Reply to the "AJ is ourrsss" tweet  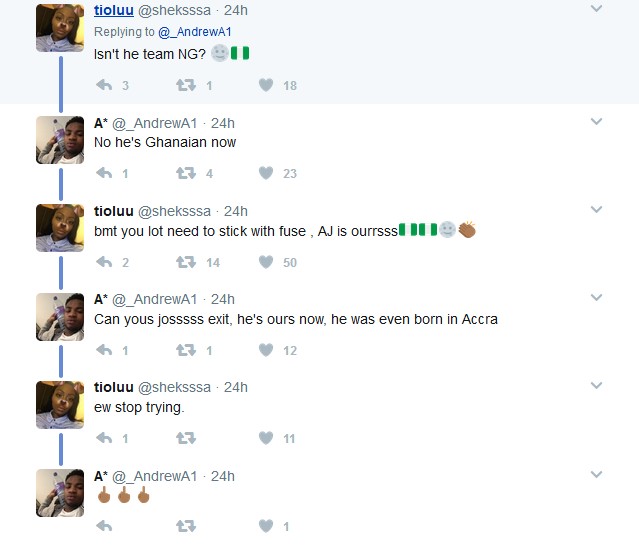(104, 262)
